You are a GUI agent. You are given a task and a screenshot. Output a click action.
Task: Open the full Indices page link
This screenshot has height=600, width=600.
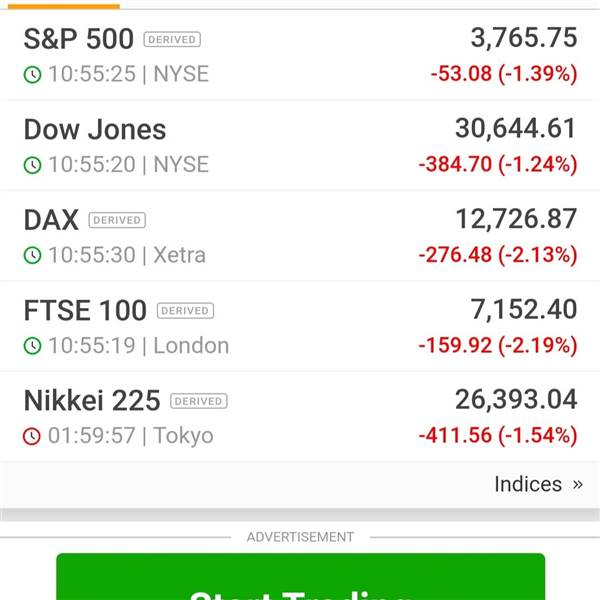pos(528,484)
